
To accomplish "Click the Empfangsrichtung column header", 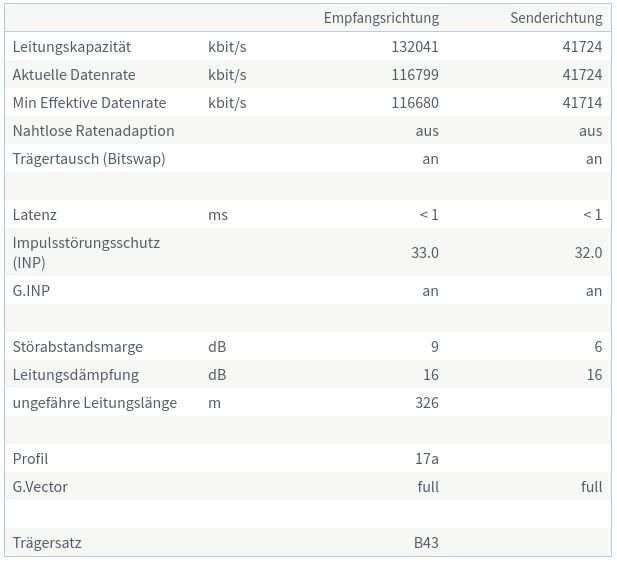I will click(x=380, y=18).
